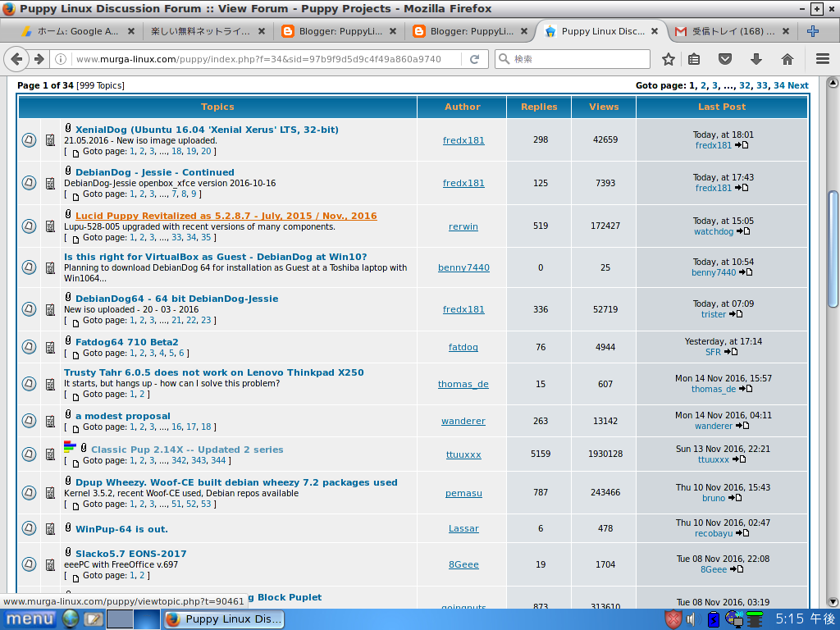Switch to first Blogger: PuppyLi... tab
The image size is (840, 630).
point(340,31)
